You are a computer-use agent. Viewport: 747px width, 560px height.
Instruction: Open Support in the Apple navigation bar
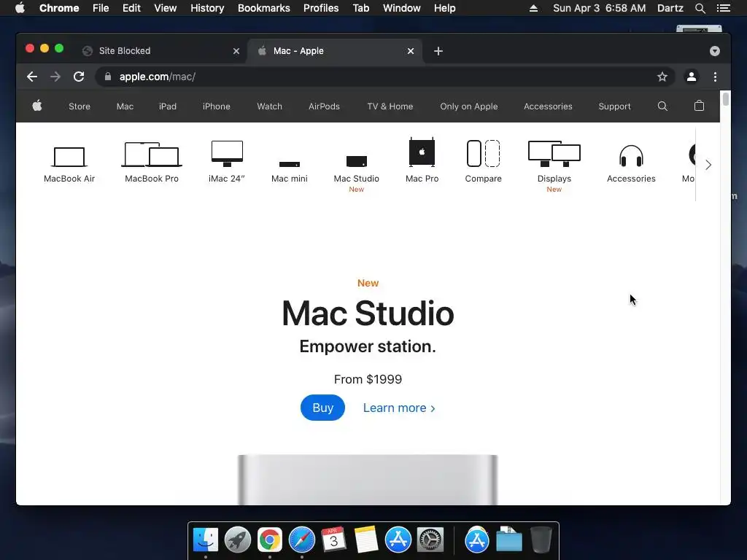point(614,106)
